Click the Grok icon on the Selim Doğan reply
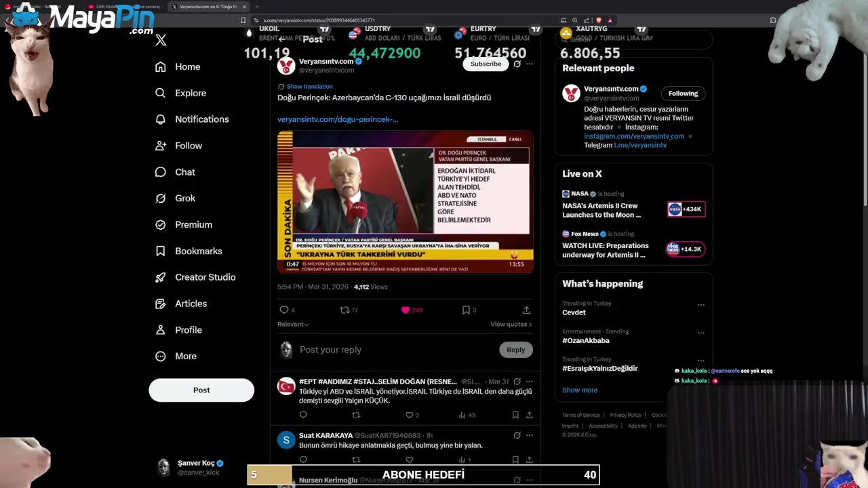The width and height of the screenshot is (868, 488). (517, 382)
